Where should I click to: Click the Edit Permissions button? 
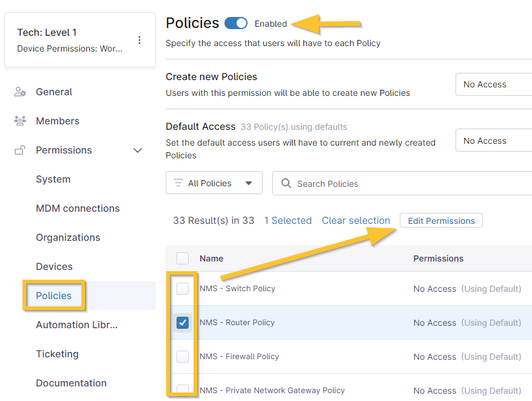pyautogui.click(x=441, y=221)
